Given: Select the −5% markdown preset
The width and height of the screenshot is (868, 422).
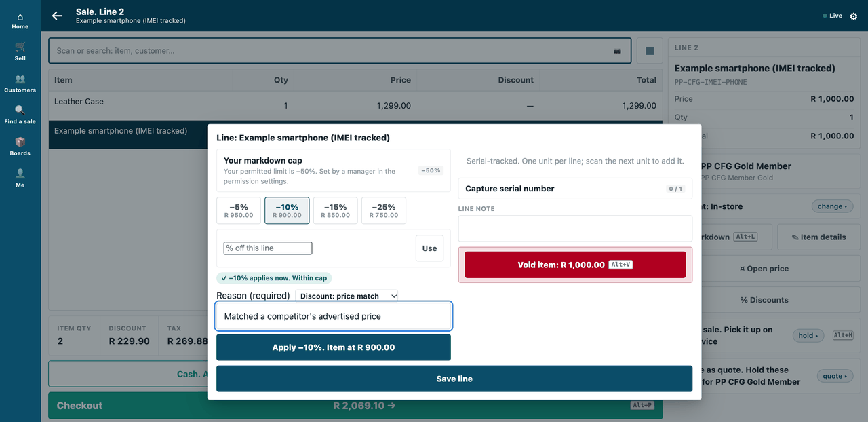Looking at the screenshot, I should click(239, 210).
